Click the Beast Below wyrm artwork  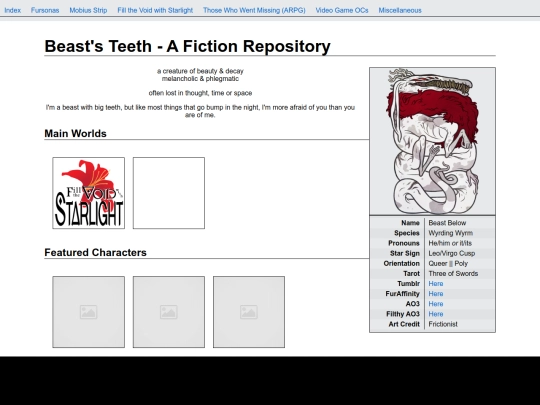(433, 141)
